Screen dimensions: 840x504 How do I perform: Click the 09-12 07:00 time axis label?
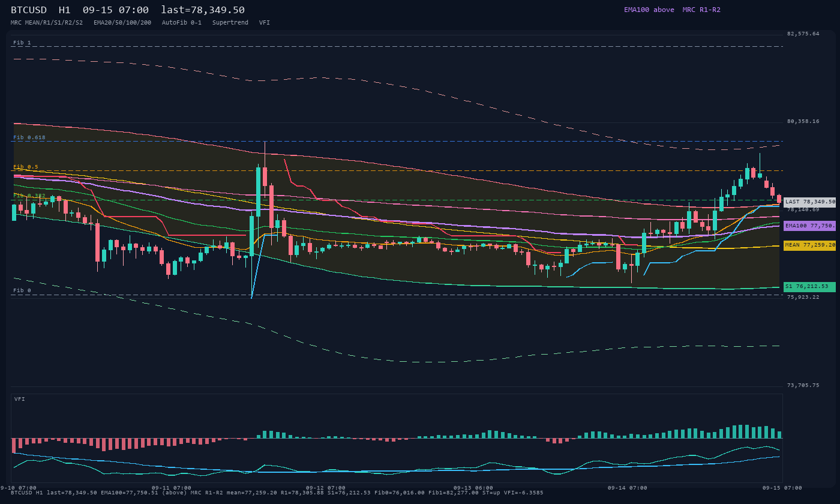326,488
